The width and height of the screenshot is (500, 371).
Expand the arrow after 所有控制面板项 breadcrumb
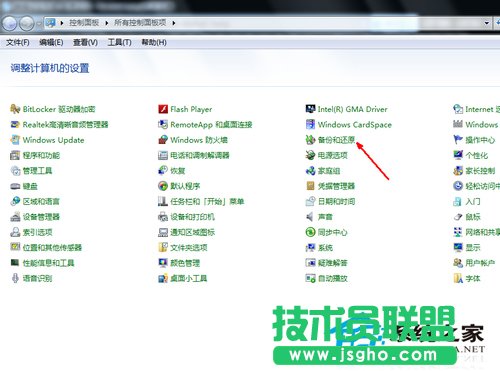pos(174,23)
